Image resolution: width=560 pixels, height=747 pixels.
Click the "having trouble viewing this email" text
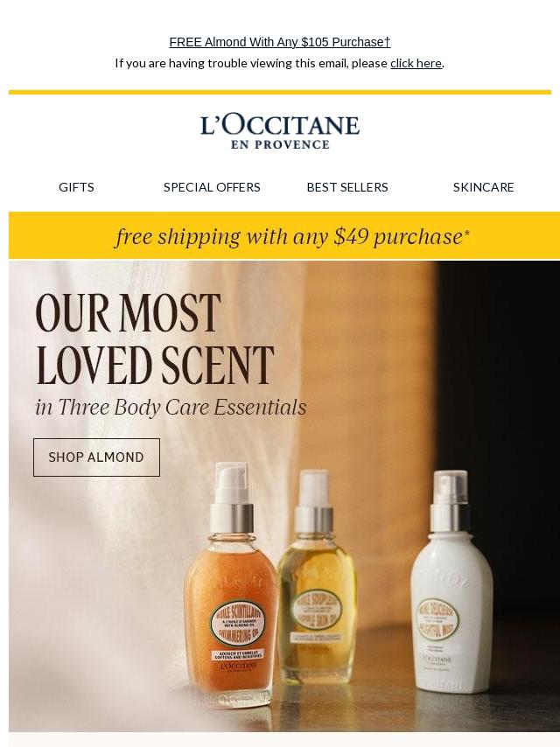251,63
